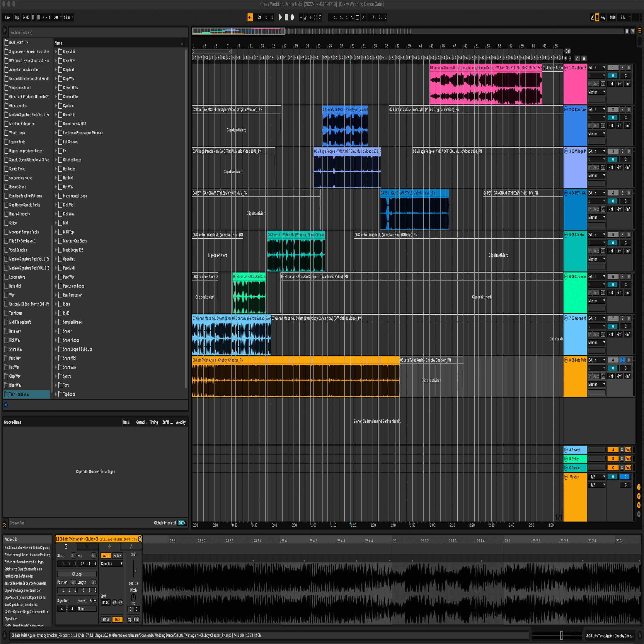This screenshot has width=644, height=644.
Task: Toggle Follow playback (orange arrow button)
Action: tap(250, 17)
